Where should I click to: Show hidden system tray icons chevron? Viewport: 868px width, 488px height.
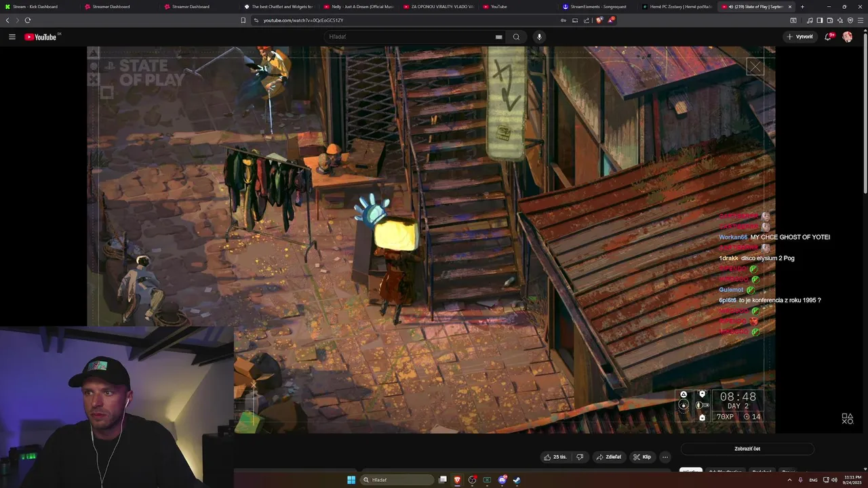pyautogui.click(x=789, y=480)
